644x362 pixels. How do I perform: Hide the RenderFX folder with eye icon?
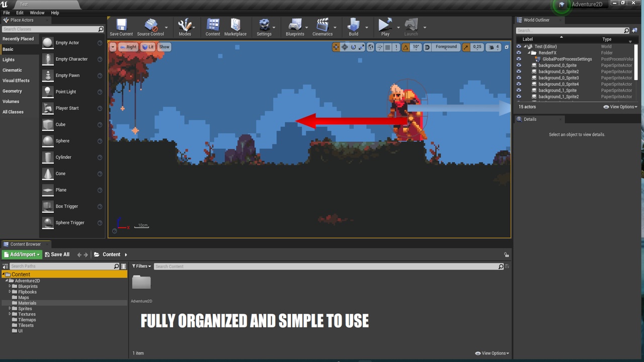click(x=519, y=53)
